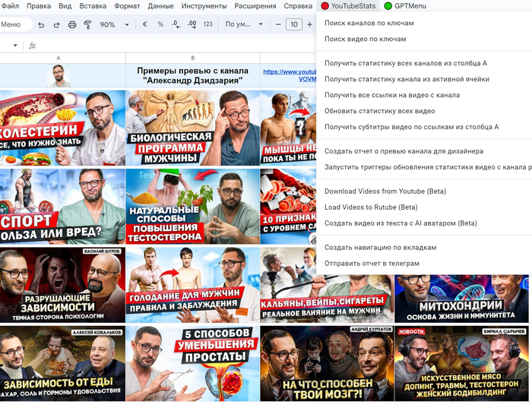Open the Файл menu
Screen dimensions: 532x405
(x=10, y=6)
